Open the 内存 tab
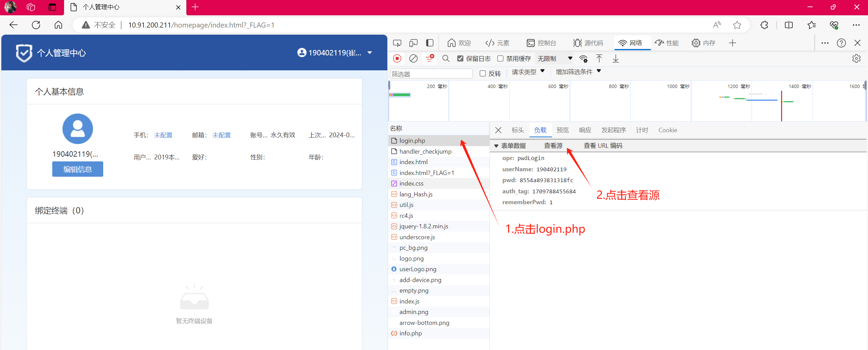 703,43
